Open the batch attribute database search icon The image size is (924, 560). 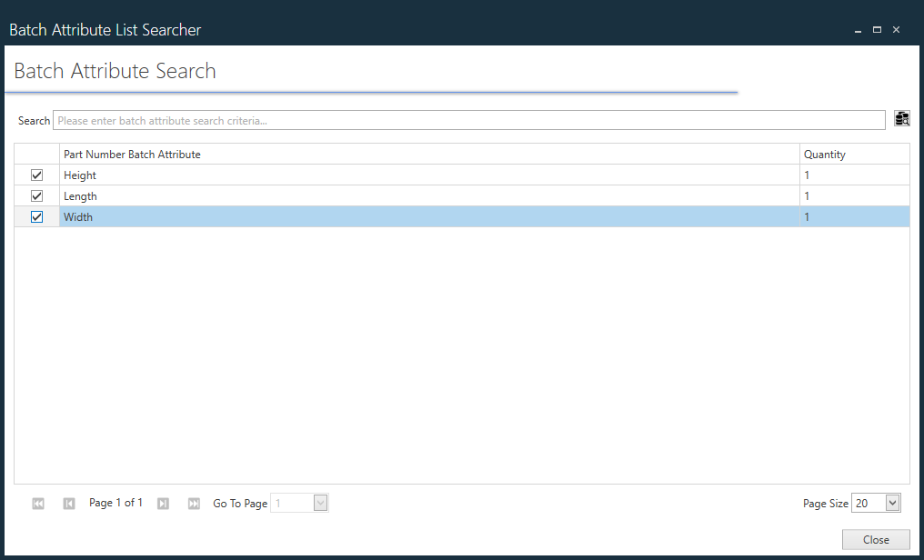[901, 118]
